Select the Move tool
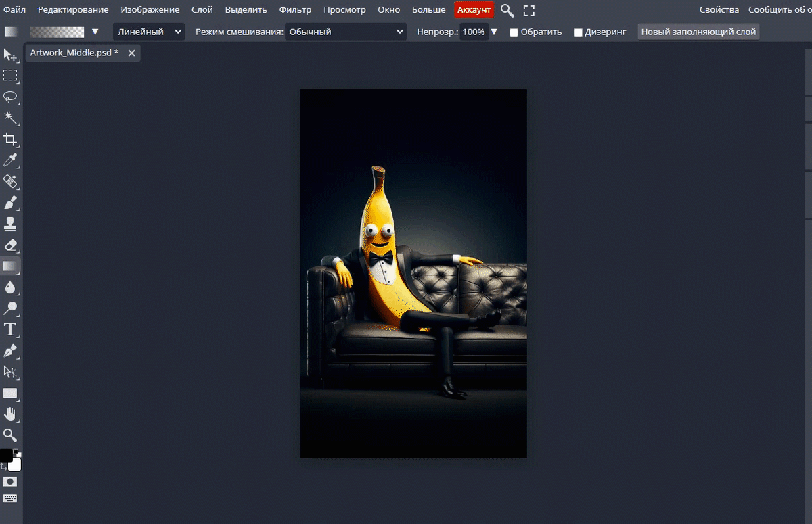 coord(10,55)
